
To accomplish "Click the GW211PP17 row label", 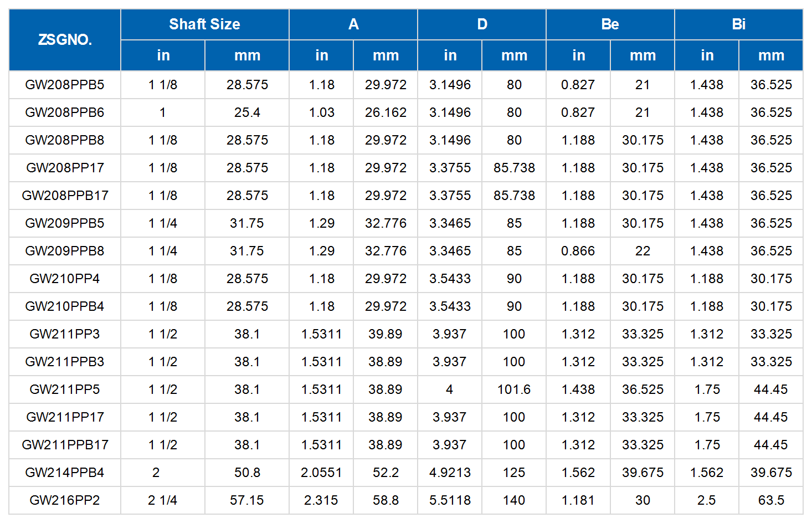I will (x=65, y=417).
